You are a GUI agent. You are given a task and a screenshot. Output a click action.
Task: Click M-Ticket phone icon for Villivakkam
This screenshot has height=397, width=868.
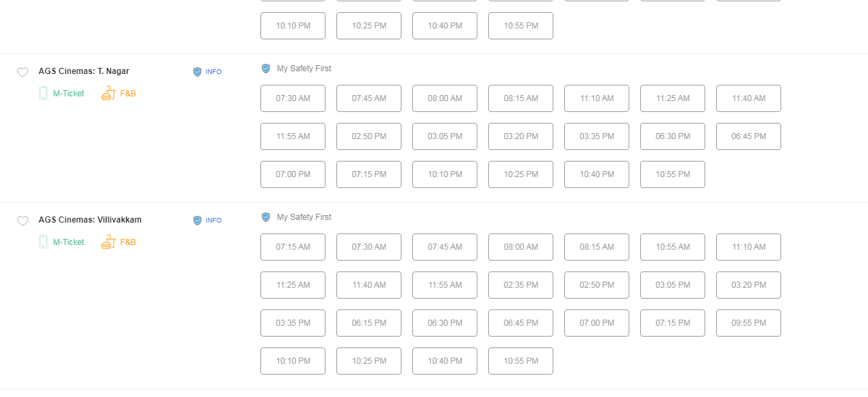click(43, 242)
